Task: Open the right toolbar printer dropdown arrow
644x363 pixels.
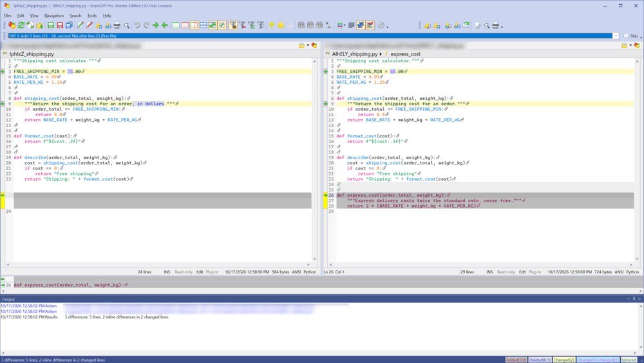Action: pos(502,26)
